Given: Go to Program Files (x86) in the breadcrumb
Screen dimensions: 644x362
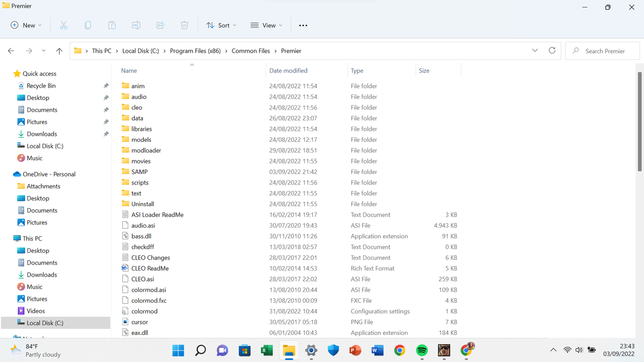Looking at the screenshot, I should [195, 51].
